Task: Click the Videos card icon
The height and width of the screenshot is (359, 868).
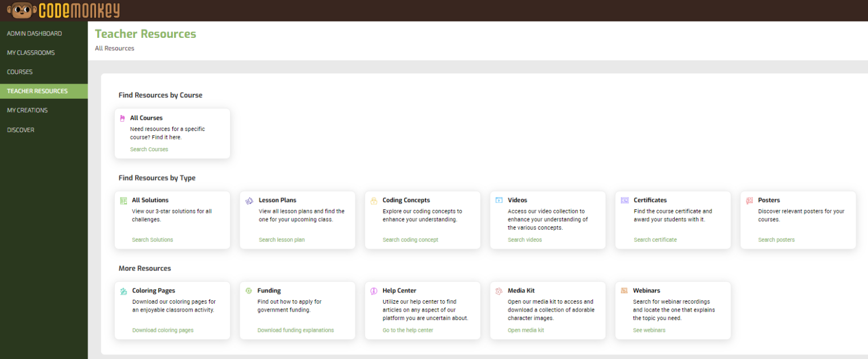Action: pyautogui.click(x=499, y=200)
